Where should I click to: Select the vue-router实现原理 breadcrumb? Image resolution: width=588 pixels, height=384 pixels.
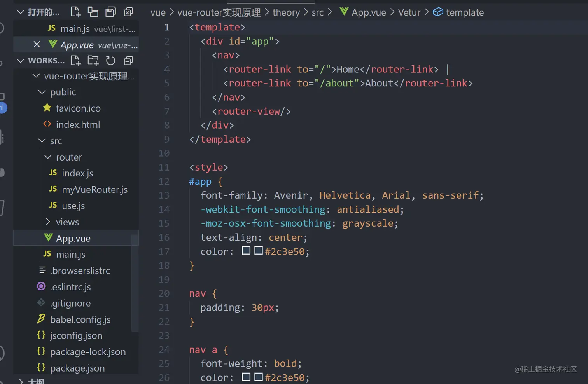coord(219,12)
